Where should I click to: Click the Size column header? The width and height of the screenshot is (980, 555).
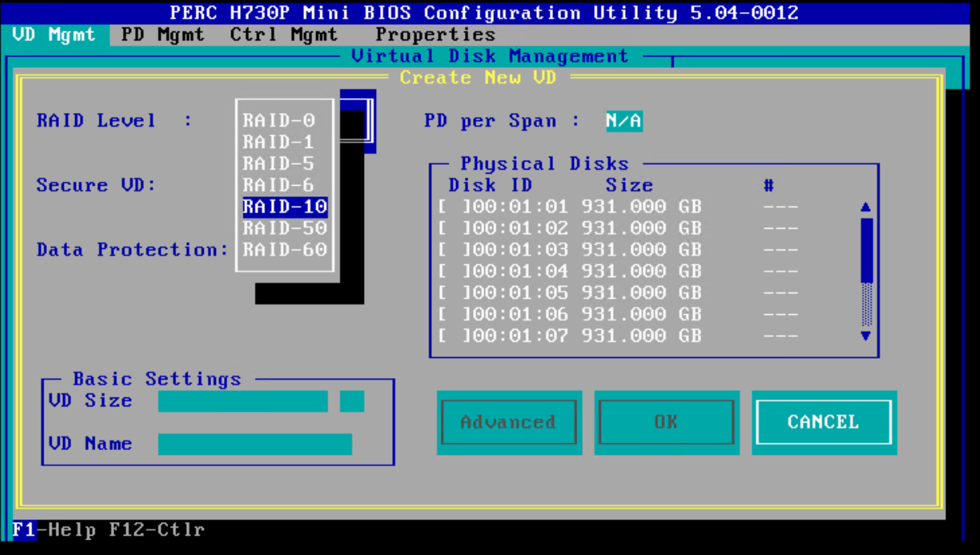(x=629, y=186)
